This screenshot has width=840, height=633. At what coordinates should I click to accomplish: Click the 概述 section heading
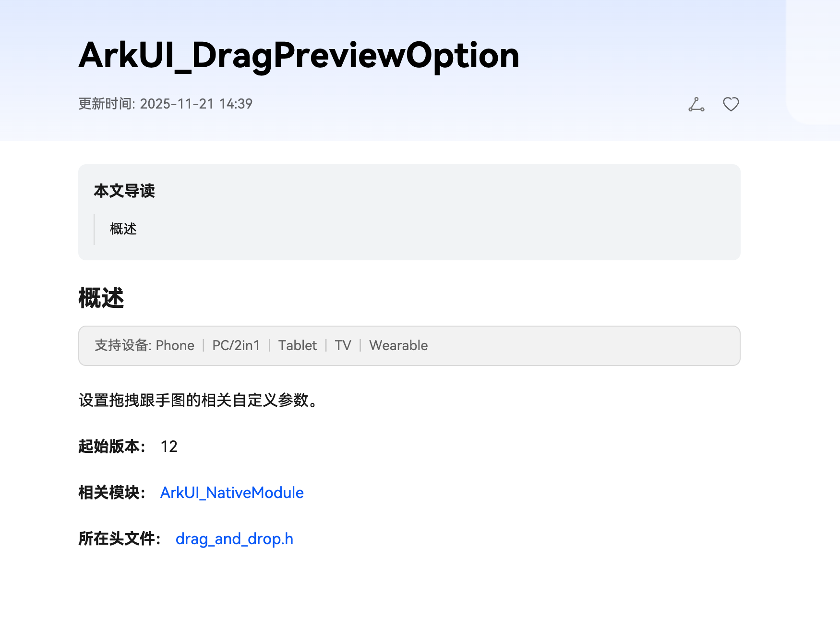101,298
